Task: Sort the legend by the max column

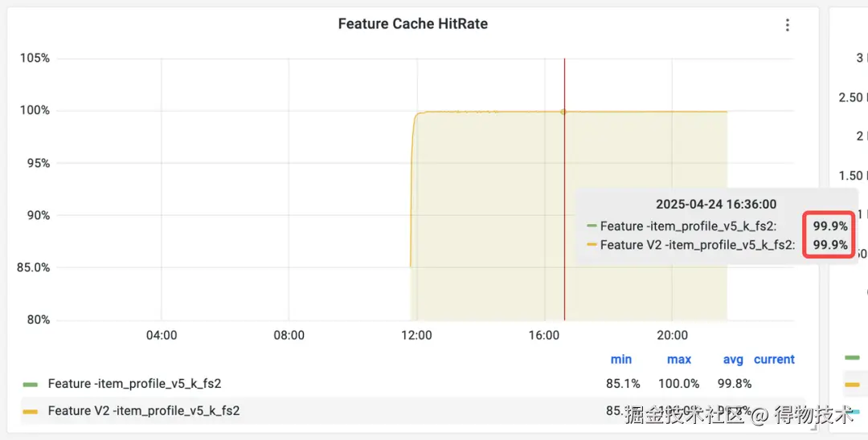Action: pyautogui.click(x=679, y=360)
